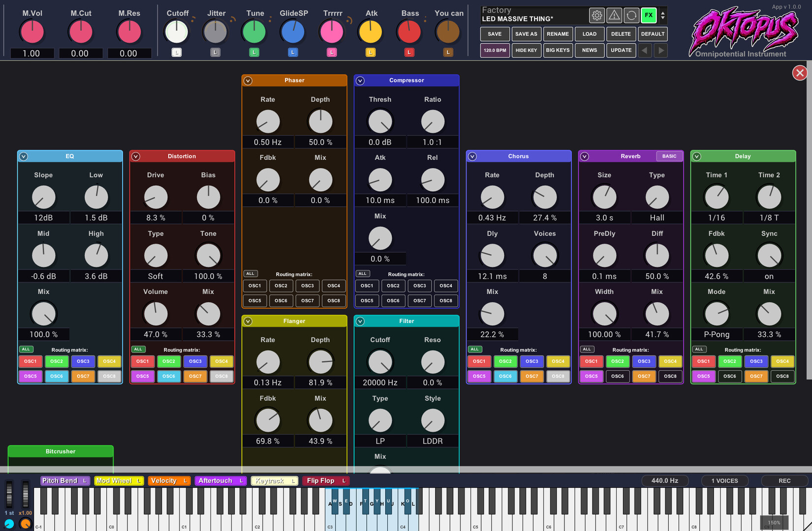This screenshot has width=812, height=531.
Task: Click the pitch bend wheel
Action: point(9,495)
